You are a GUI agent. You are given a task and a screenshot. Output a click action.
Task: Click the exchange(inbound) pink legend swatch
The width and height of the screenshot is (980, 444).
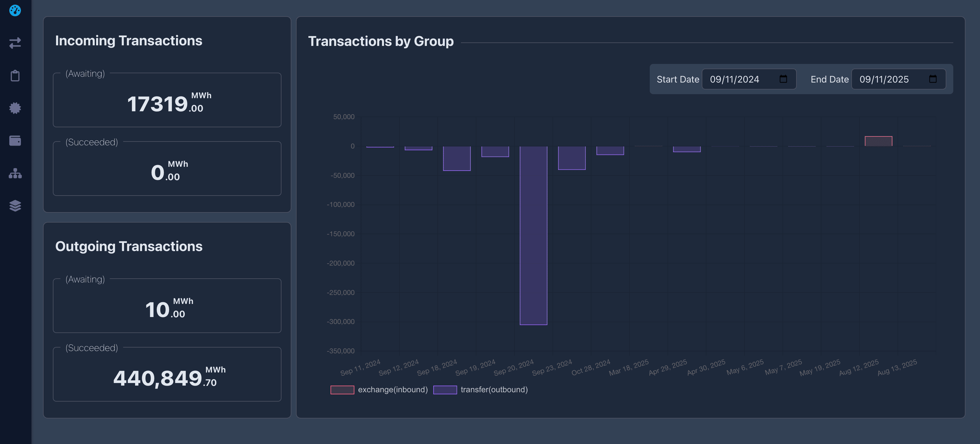tap(342, 390)
